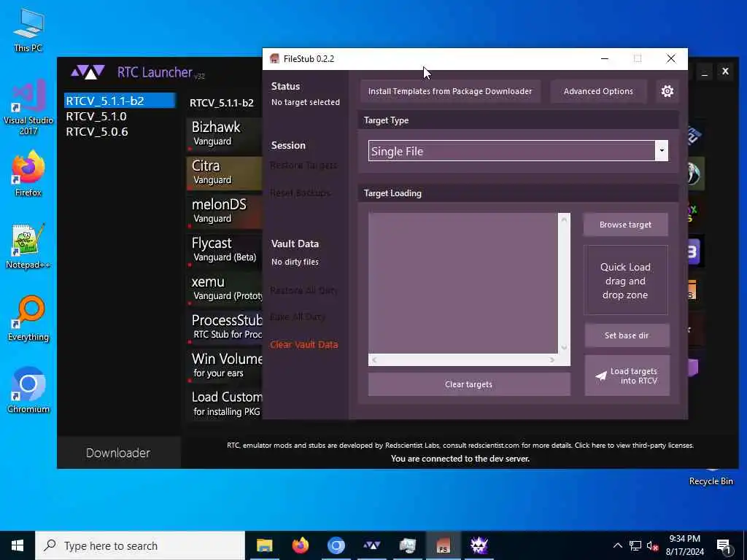Show hidden system tray icons

click(x=617, y=545)
